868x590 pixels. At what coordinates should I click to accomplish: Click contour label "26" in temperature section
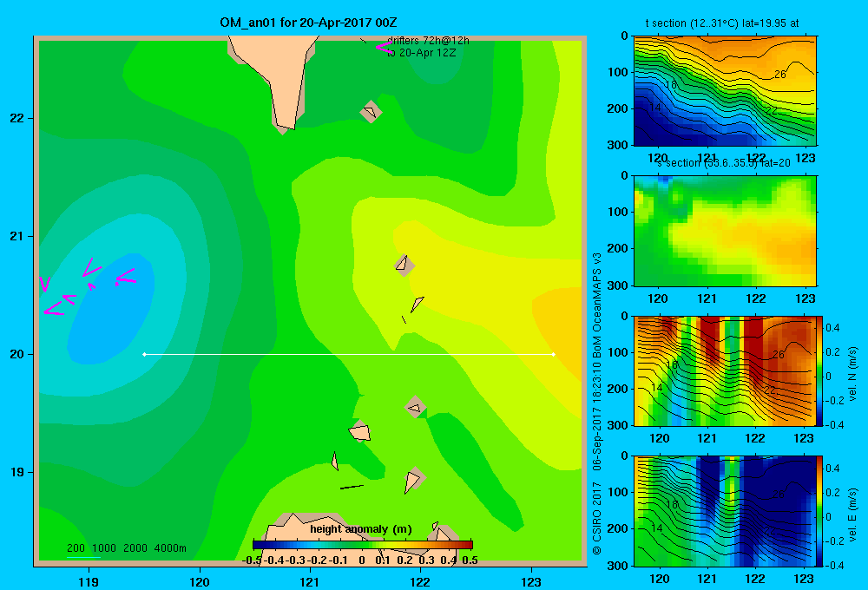pyautogui.click(x=780, y=74)
